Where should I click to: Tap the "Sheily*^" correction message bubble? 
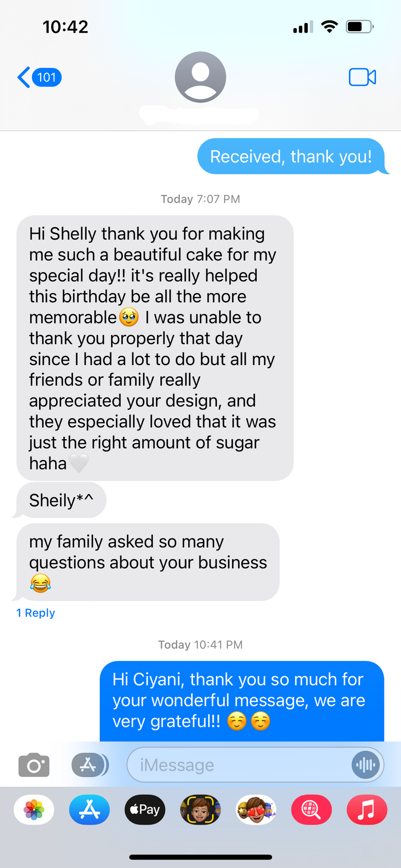tap(61, 500)
